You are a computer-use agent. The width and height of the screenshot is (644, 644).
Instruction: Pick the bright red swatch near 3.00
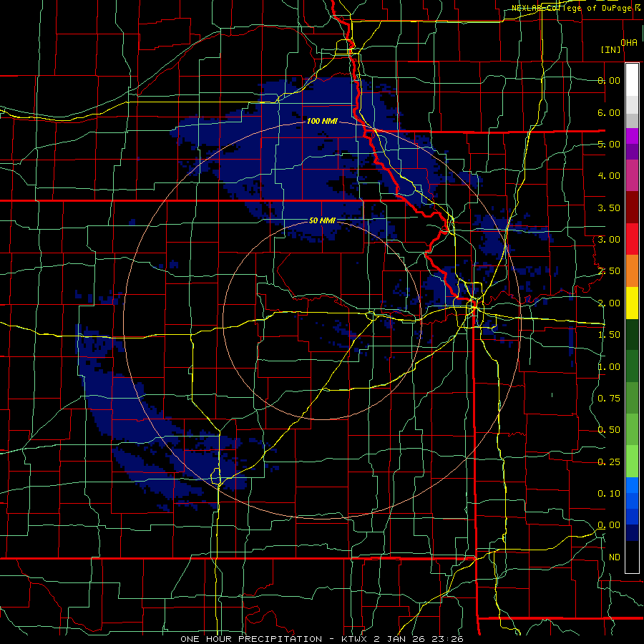pyautogui.click(x=632, y=239)
